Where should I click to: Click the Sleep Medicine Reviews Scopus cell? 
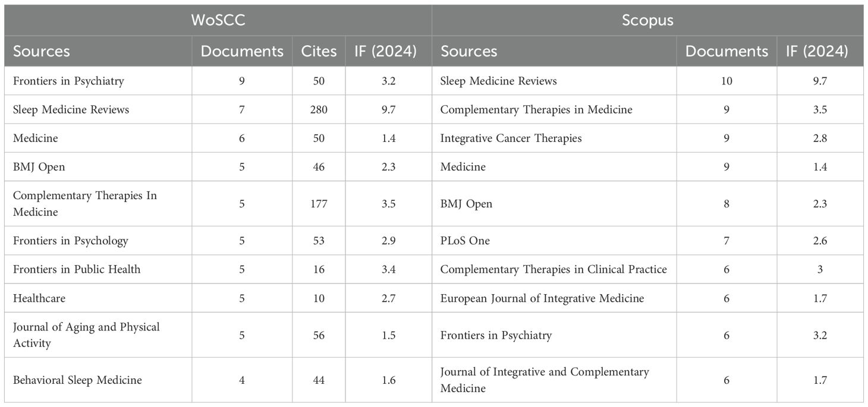coord(498,81)
